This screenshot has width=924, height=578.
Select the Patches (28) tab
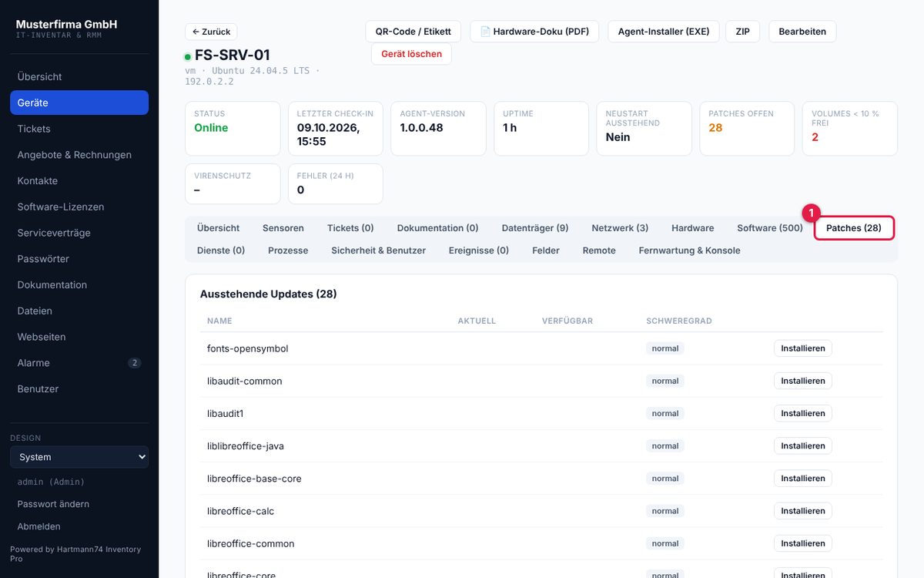pos(854,228)
